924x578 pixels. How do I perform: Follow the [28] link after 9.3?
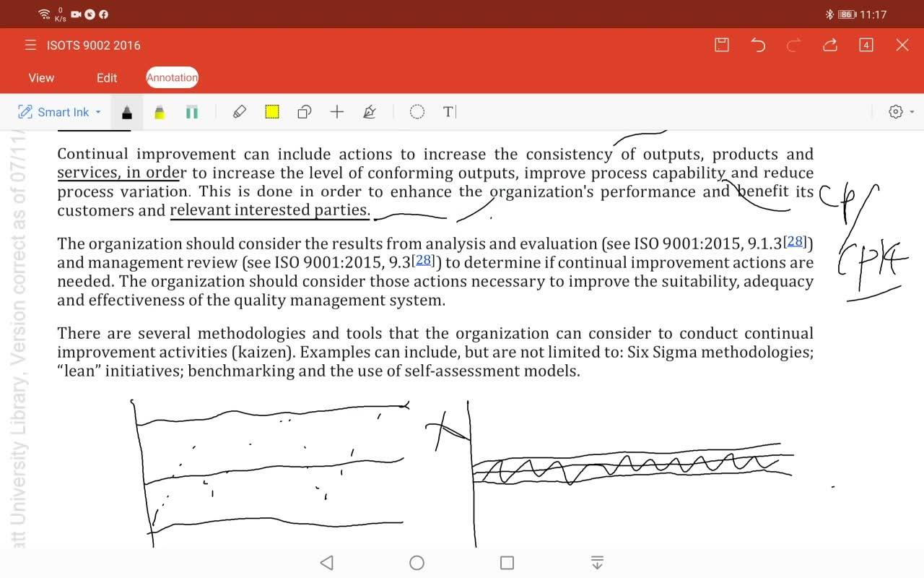pos(424,260)
